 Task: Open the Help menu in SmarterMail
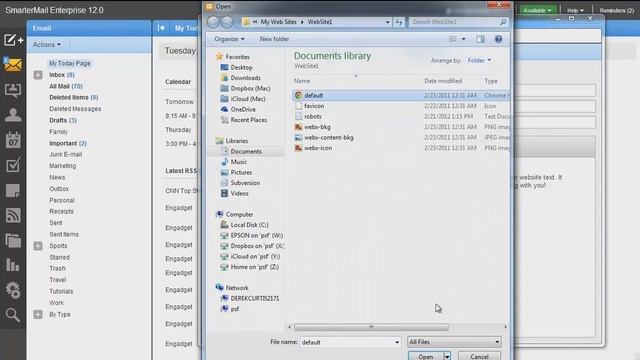point(575,10)
